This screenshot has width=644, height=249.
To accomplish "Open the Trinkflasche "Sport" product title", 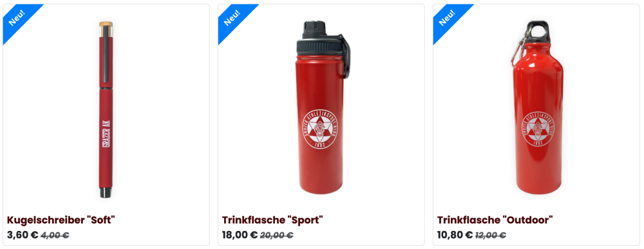I will point(272,220).
